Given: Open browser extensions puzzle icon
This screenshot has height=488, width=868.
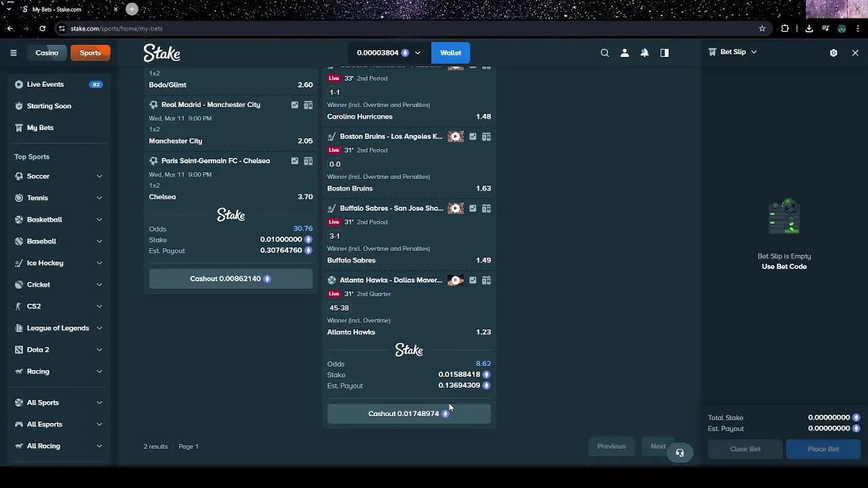Looking at the screenshot, I should click(x=785, y=28).
